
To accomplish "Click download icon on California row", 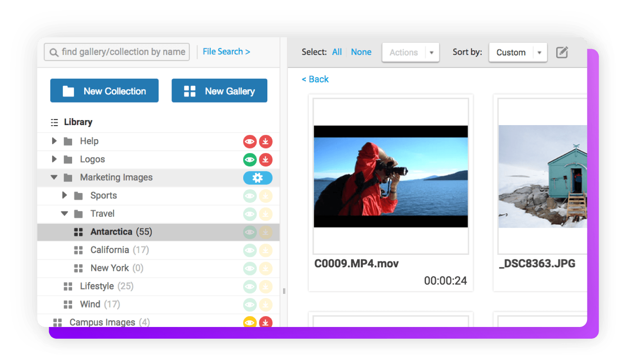I will tap(266, 250).
